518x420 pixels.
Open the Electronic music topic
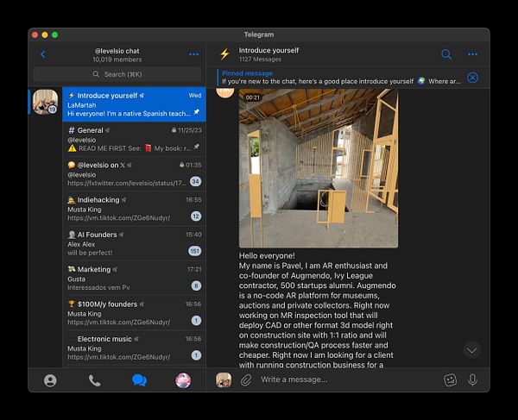[x=134, y=348]
